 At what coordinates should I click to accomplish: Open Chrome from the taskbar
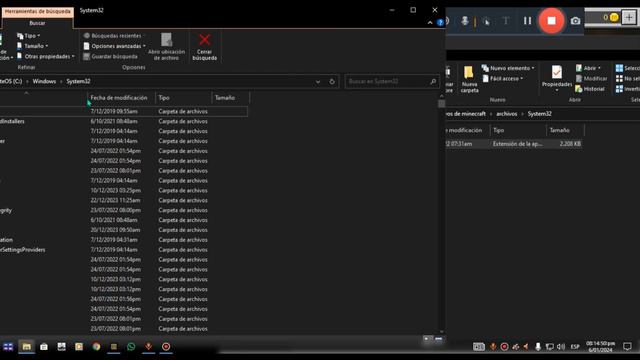[96, 347]
